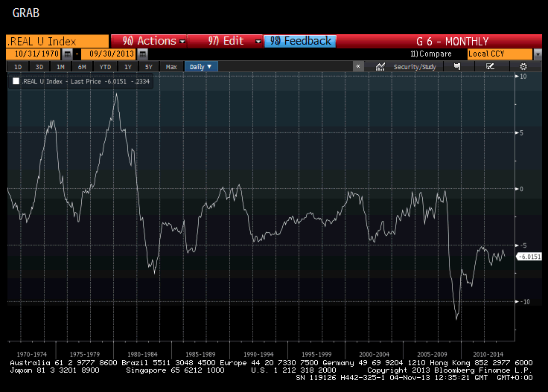Open the chart edit pencil icon
This screenshot has height=392, width=548.
(490, 66)
